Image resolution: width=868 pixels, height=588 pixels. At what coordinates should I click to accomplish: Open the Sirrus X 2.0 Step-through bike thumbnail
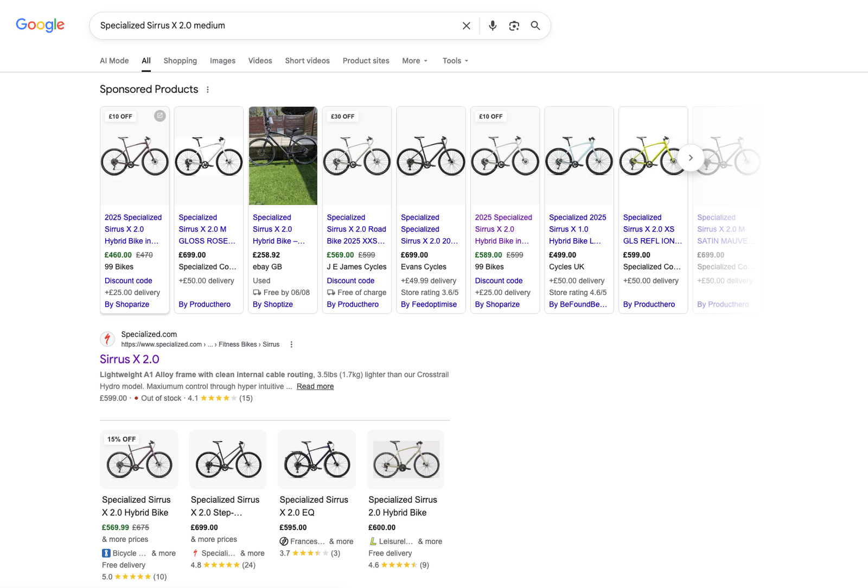point(228,459)
